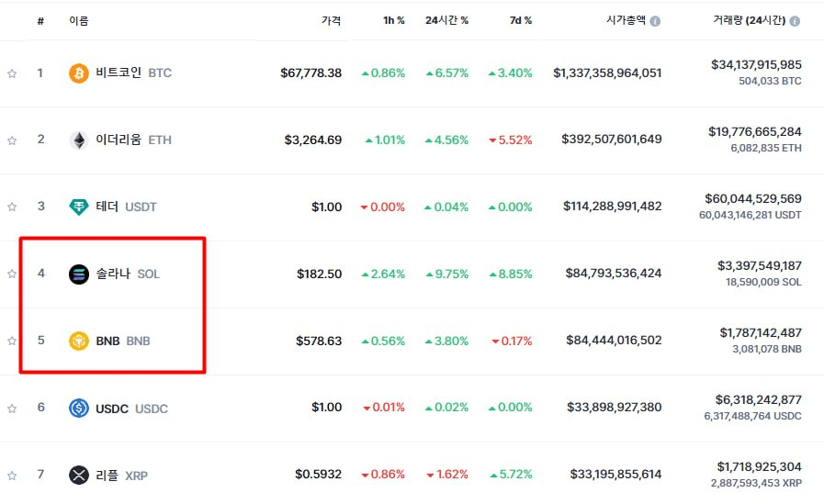Sort by the 이름 column header
This screenshot has width=824, height=504.
[79, 20]
